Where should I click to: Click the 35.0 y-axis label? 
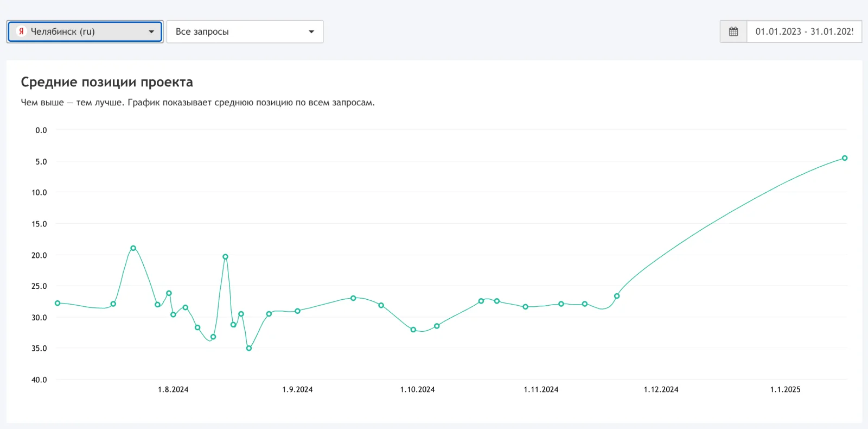(x=39, y=349)
